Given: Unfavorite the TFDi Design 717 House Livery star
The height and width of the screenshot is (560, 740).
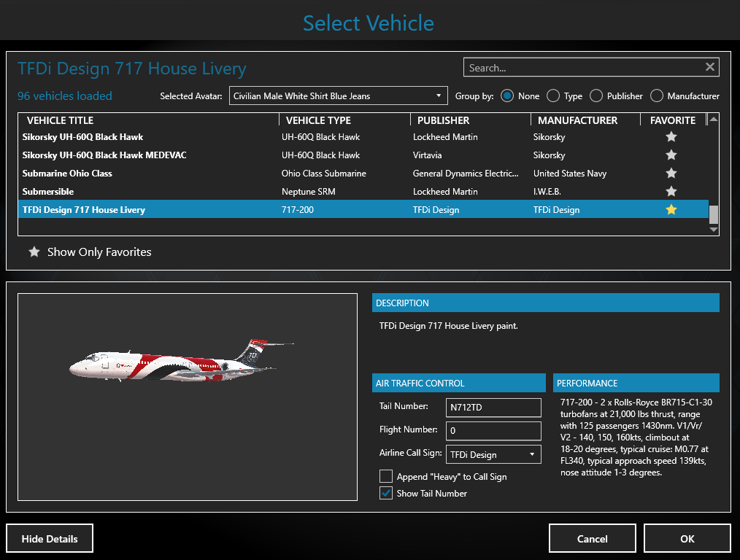Looking at the screenshot, I should [671, 209].
